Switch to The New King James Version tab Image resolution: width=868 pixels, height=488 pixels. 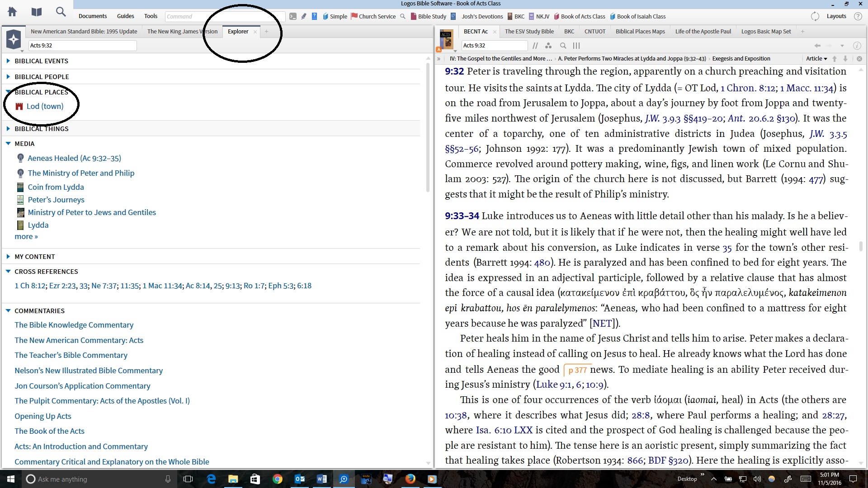182,32
